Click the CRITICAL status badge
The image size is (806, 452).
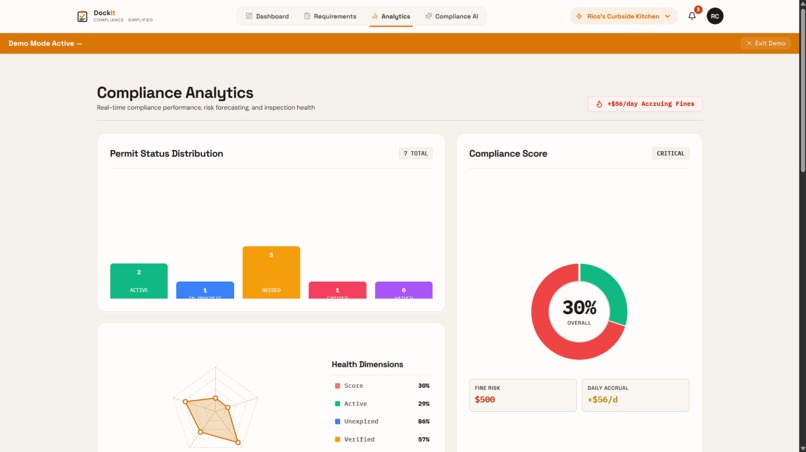pyautogui.click(x=670, y=153)
